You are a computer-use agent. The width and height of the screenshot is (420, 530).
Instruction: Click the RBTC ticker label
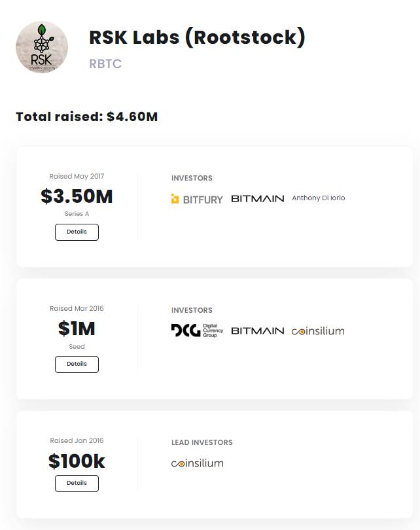(x=105, y=63)
